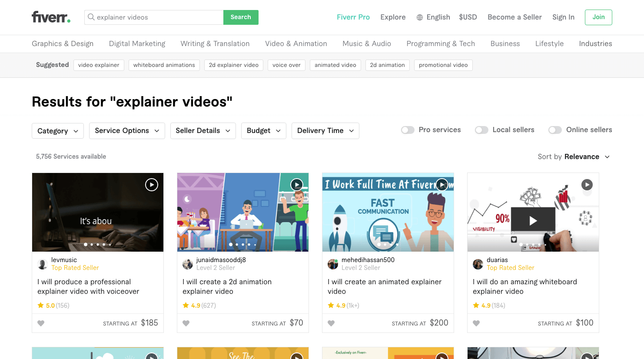Select the 'whiteboard animations' suggested tag
The width and height of the screenshot is (644, 359).
pos(164,65)
